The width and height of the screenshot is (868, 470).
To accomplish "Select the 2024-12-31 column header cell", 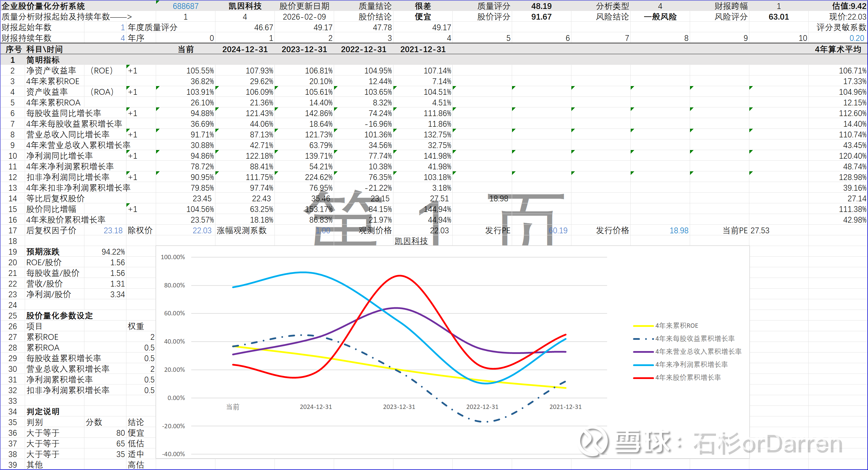I will pyautogui.click(x=245, y=49).
